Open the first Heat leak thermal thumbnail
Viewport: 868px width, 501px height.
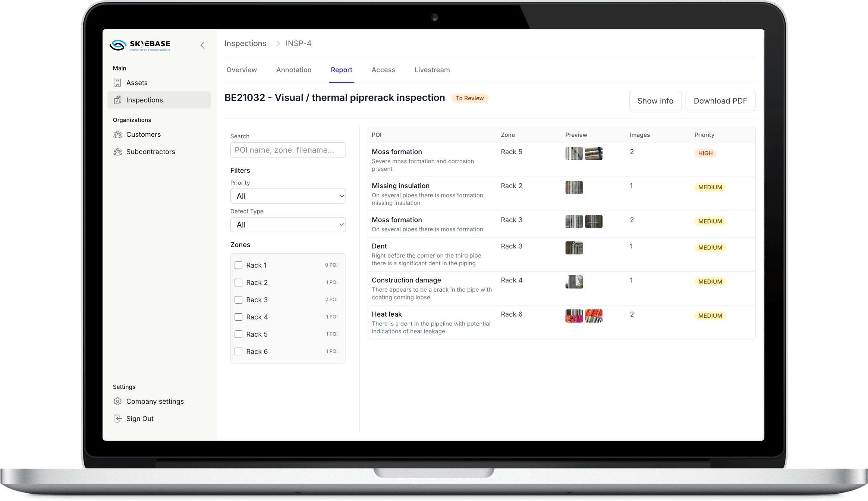tap(574, 316)
